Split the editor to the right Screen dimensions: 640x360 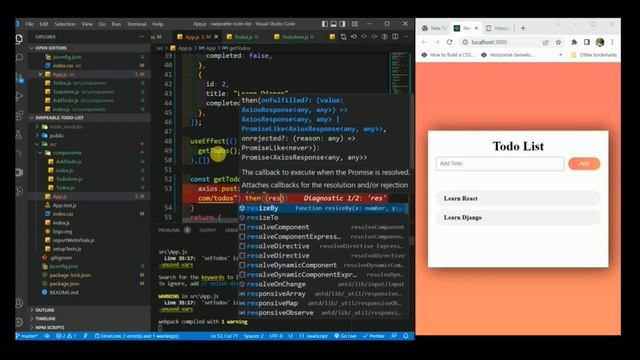tap(395, 37)
